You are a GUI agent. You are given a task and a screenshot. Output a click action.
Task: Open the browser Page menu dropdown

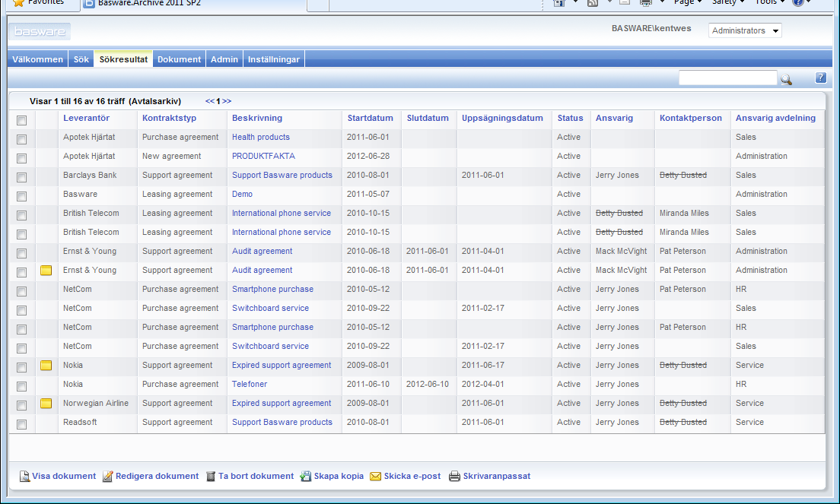[688, 2]
